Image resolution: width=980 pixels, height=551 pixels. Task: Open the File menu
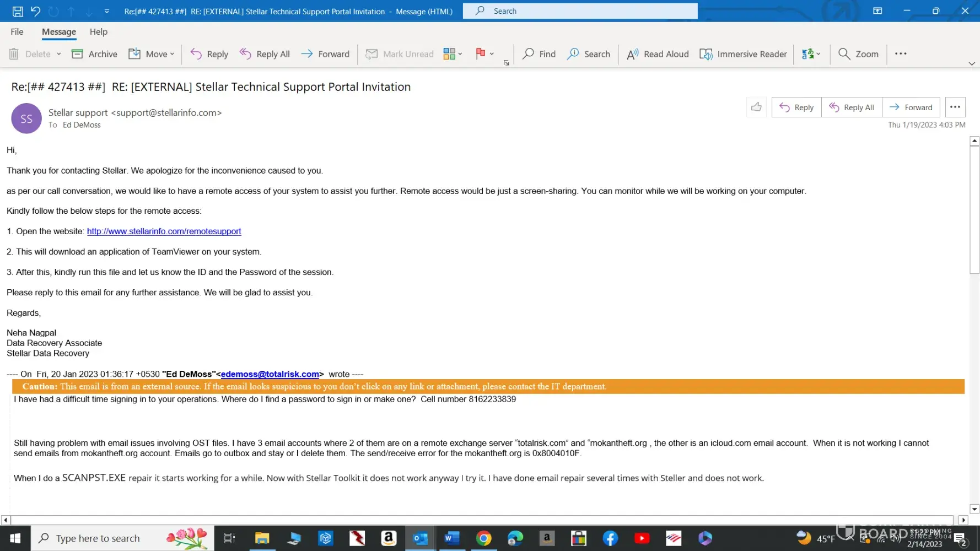(17, 32)
